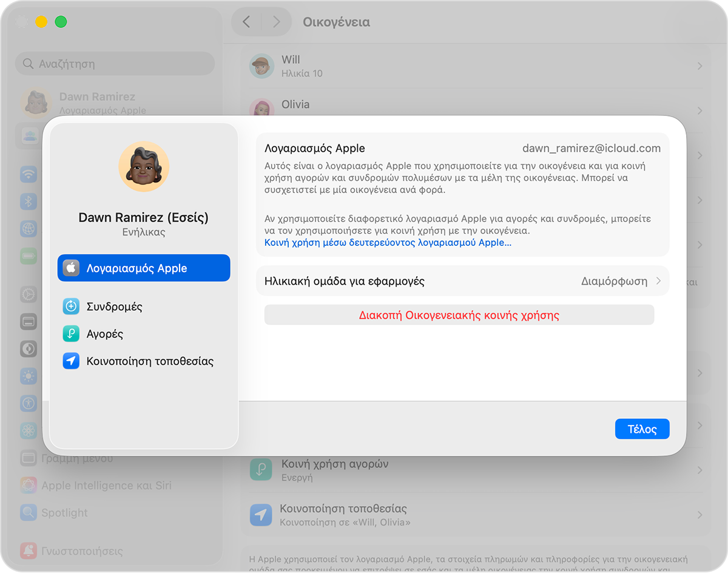This screenshot has width=728, height=573.
Task: Open Γνωστοποιήσεις via the red bell icon
Action: [29, 551]
